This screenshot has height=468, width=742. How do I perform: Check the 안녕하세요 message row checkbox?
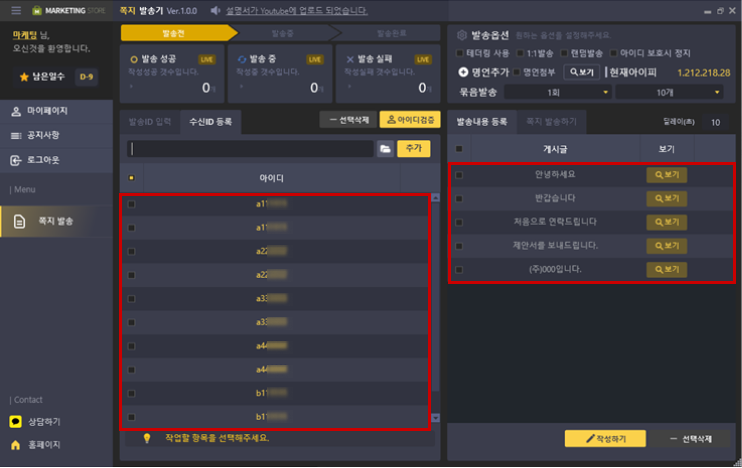(x=459, y=175)
